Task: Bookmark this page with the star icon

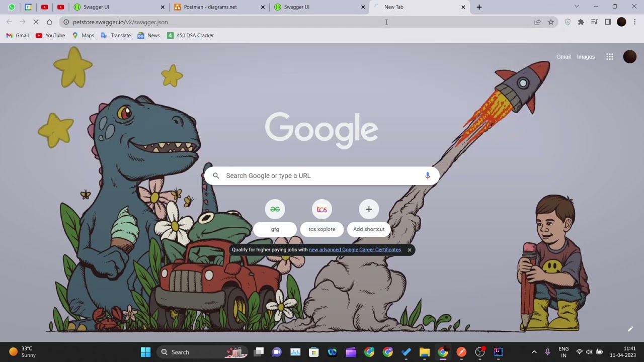Action: (x=551, y=22)
